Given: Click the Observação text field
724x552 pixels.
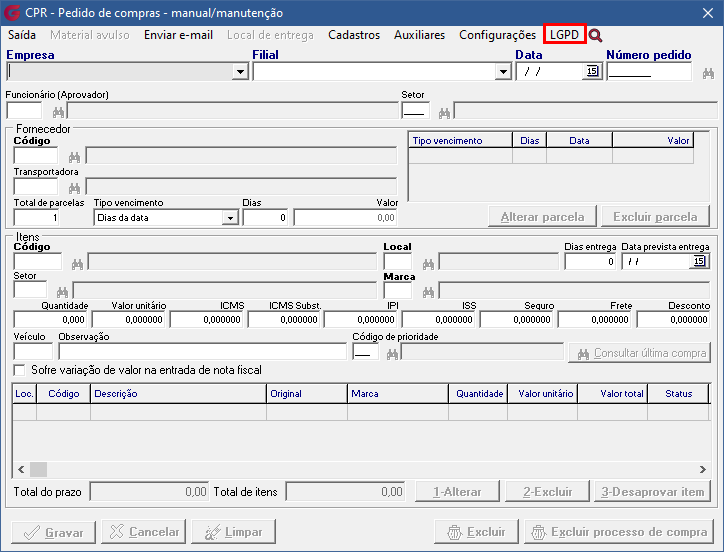Looking at the screenshot, I should pos(202,352).
